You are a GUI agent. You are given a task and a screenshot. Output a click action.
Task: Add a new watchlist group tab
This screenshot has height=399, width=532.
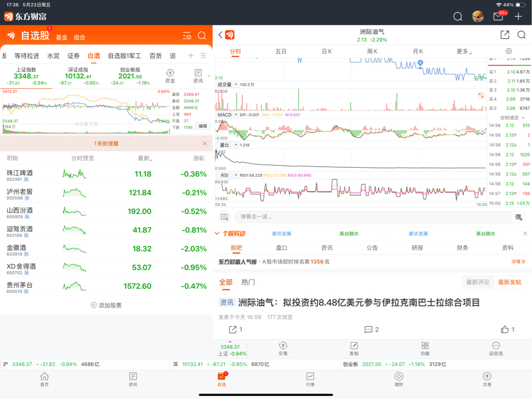[x=190, y=56]
